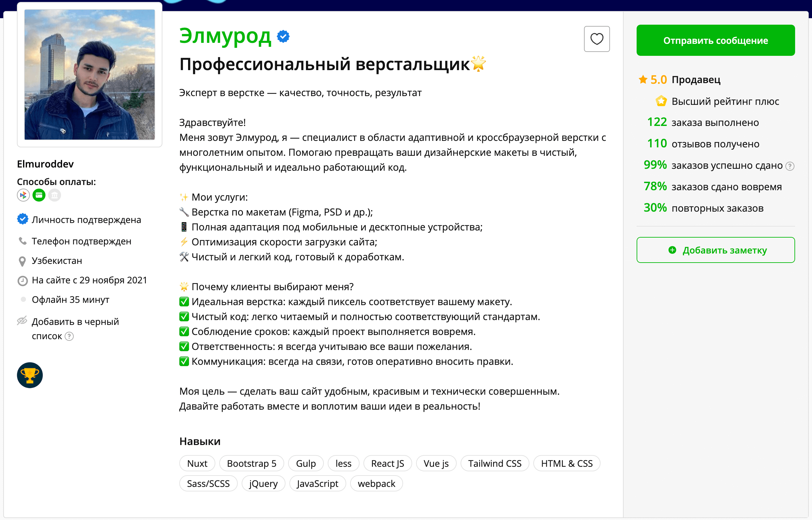Choose the 'webpack' skill tag
The width and height of the screenshot is (812, 520).
coord(376,484)
